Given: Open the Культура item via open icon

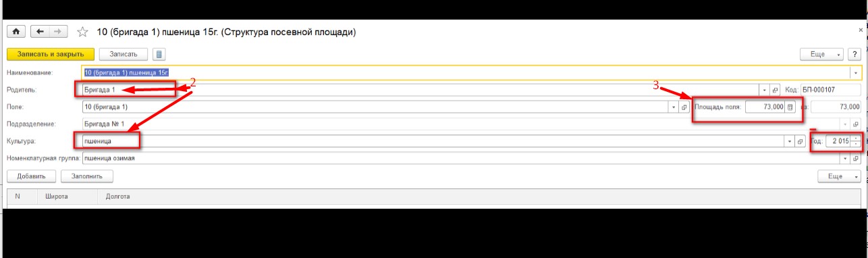Looking at the screenshot, I should click(x=800, y=142).
